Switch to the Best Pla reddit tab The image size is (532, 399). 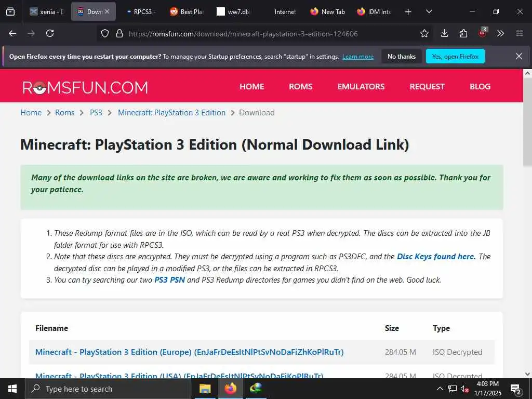point(187,12)
